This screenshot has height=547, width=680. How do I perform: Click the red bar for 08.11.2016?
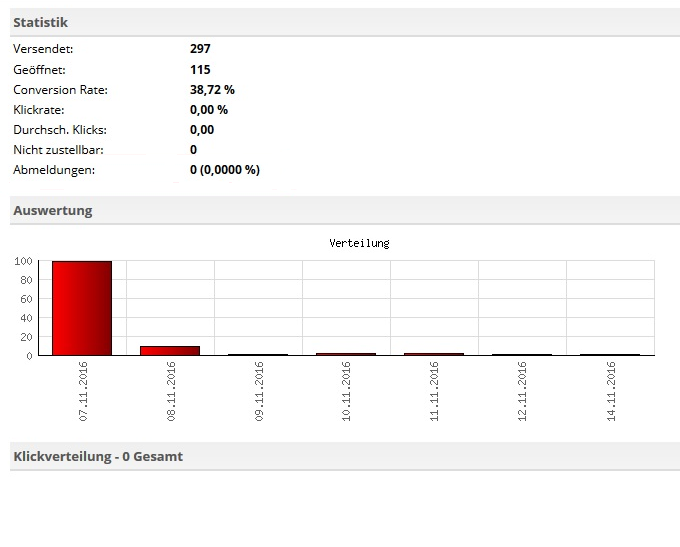[170, 350]
